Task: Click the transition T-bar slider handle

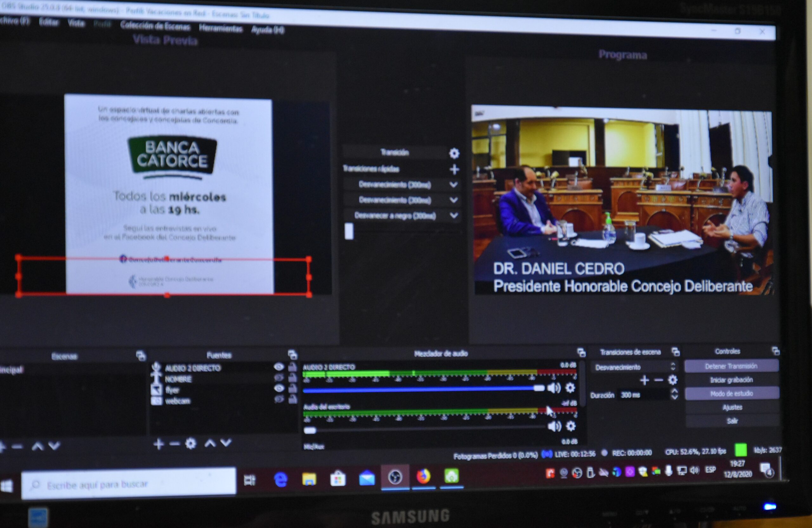Action: 349,231
